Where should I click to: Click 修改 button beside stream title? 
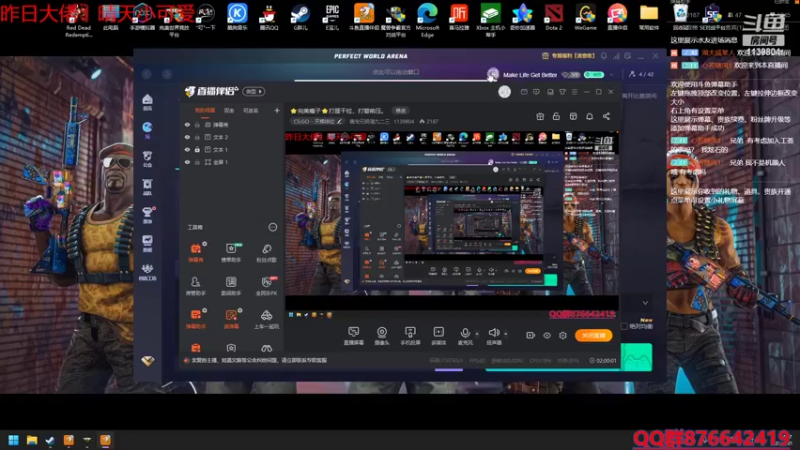point(401,111)
